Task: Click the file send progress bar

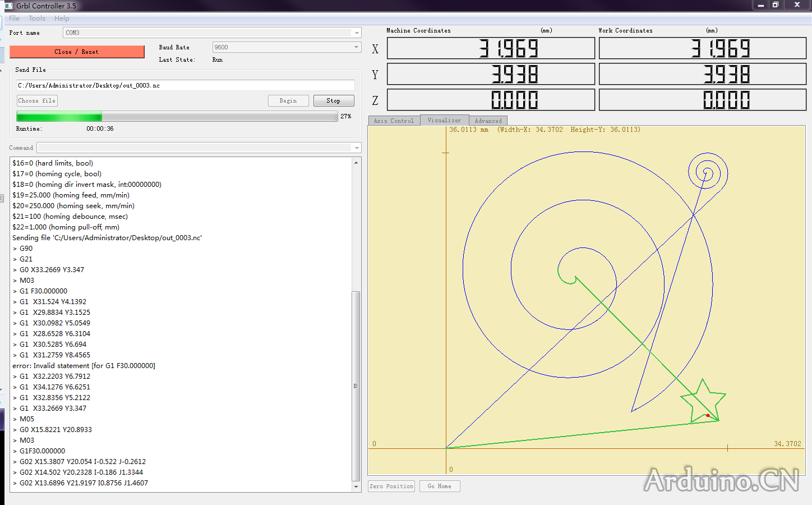Action: (x=177, y=117)
